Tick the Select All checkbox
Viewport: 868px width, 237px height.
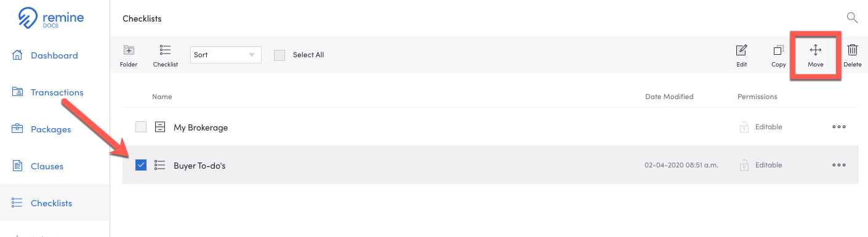pyautogui.click(x=279, y=55)
